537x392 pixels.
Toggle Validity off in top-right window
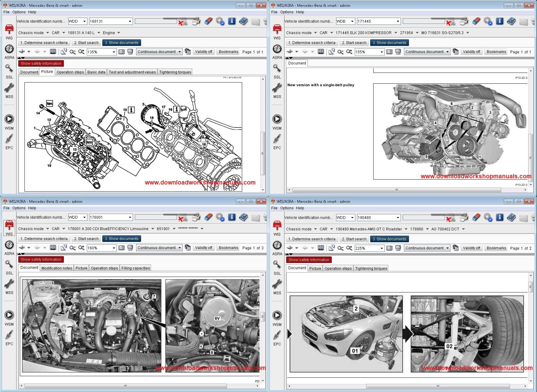(x=472, y=52)
